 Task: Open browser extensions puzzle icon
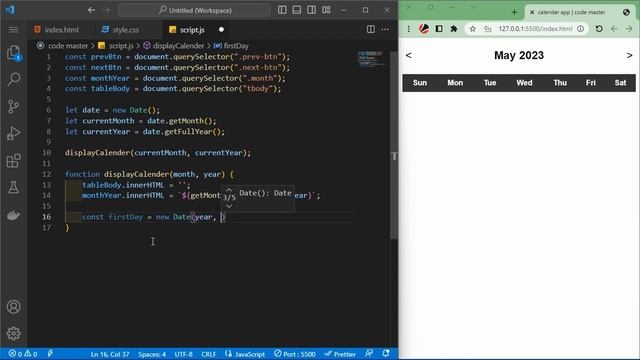454,29
